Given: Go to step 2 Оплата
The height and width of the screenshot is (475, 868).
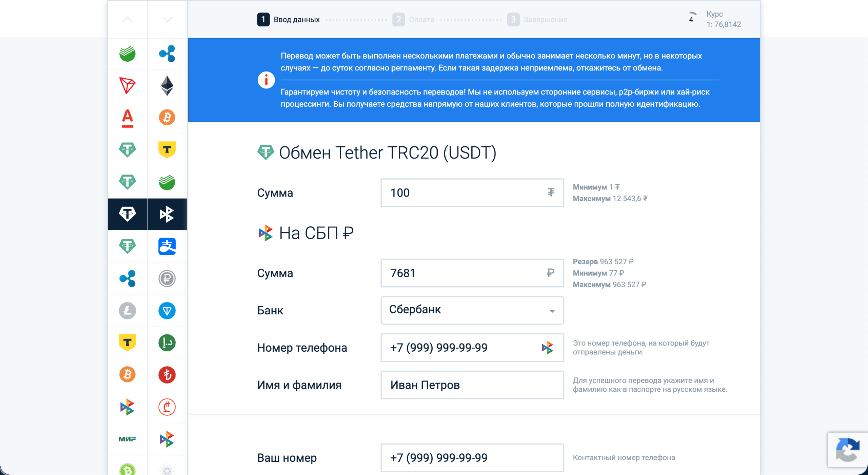Looking at the screenshot, I should [x=413, y=20].
